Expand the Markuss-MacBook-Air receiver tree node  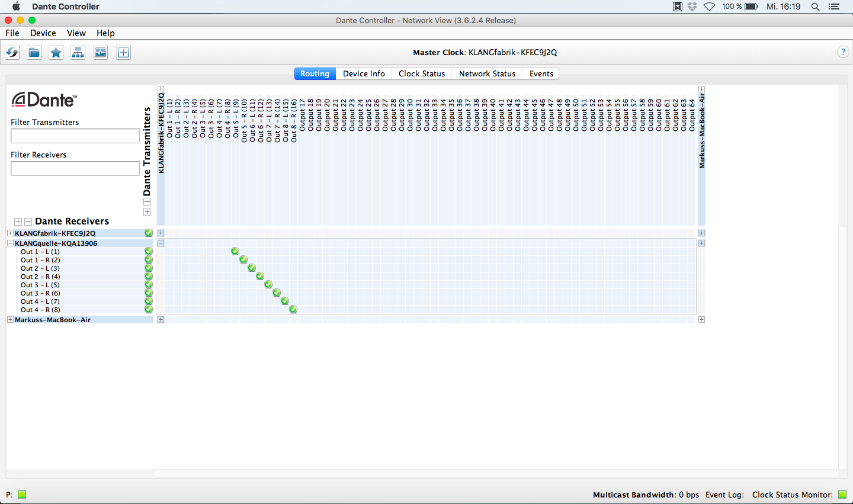[x=10, y=320]
